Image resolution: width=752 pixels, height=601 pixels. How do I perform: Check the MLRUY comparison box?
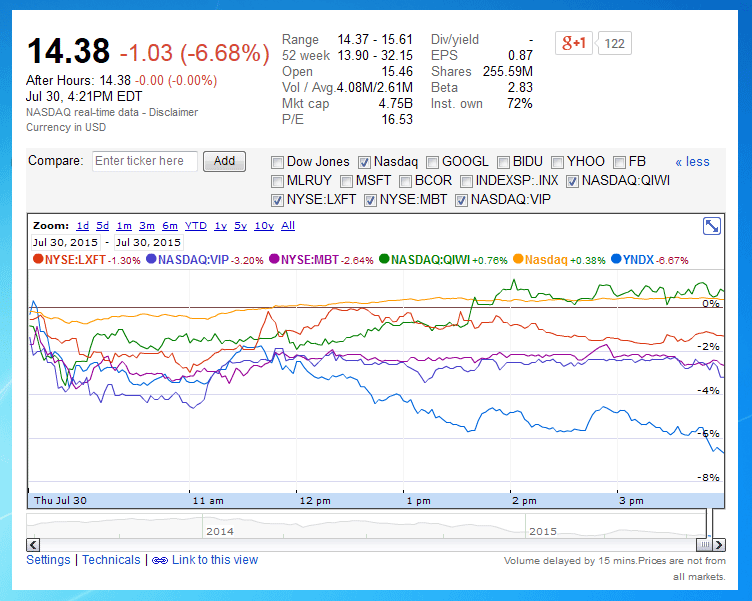click(277, 181)
